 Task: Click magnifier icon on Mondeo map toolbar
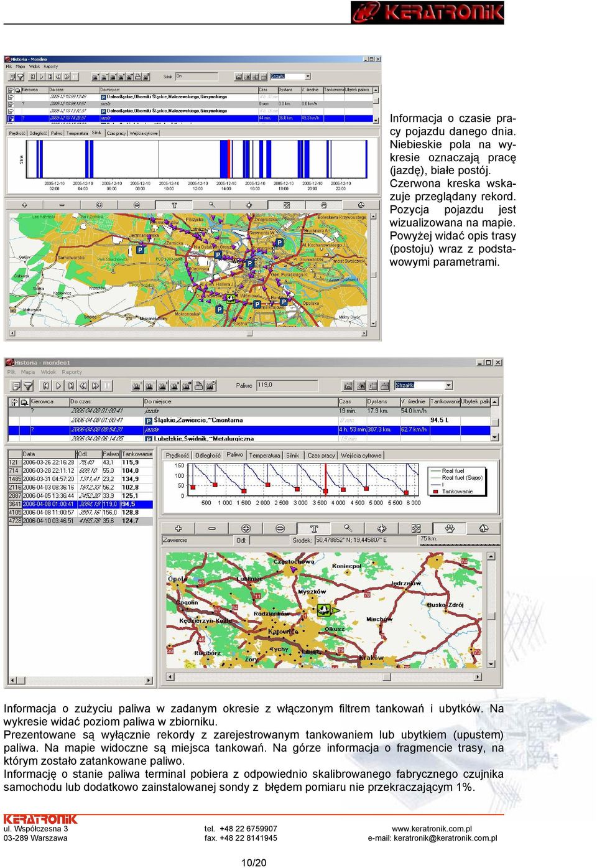(211, 205)
